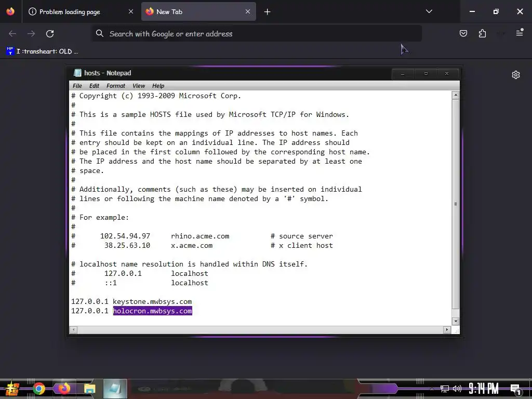Open Notepad Help menu
The image size is (532, 399).
(x=158, y=86)
